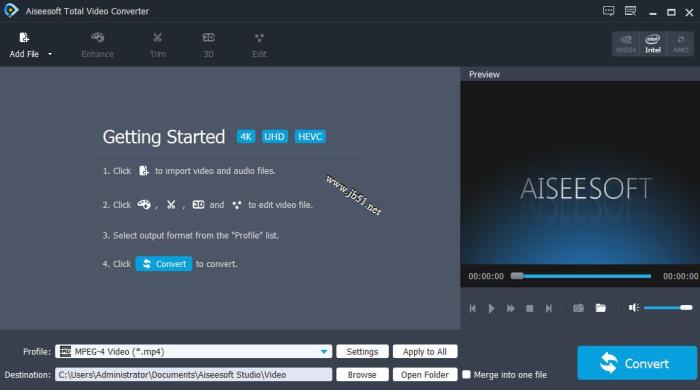Open the Add File dropdown arrow

coord(50,54)
